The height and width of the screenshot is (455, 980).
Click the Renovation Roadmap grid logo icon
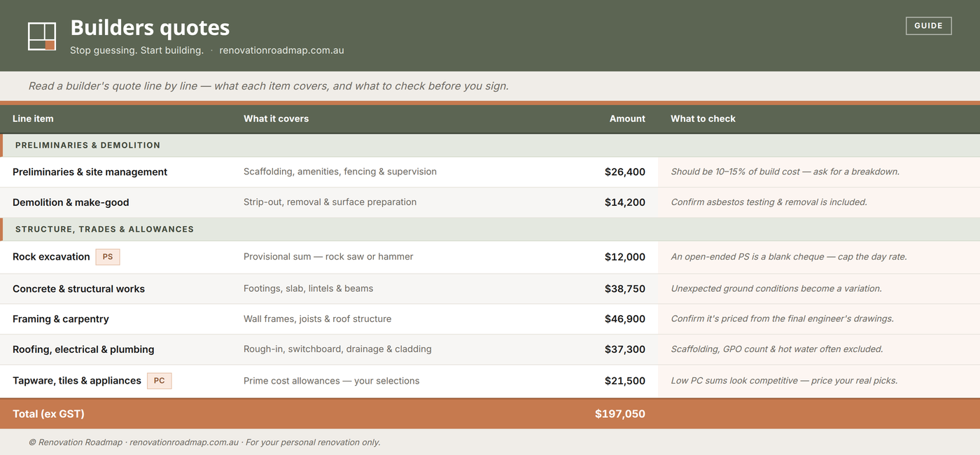pyautogui.click(x=42, y=36)
